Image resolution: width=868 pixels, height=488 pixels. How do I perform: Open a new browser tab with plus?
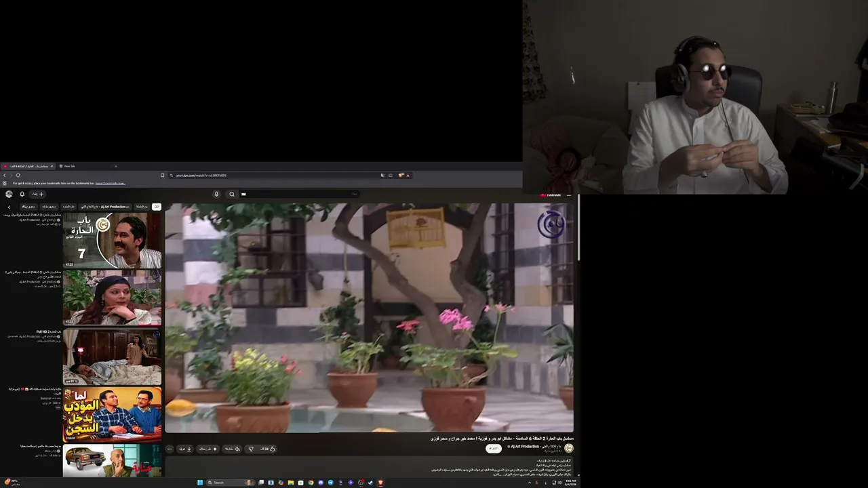tap(115, 166)
